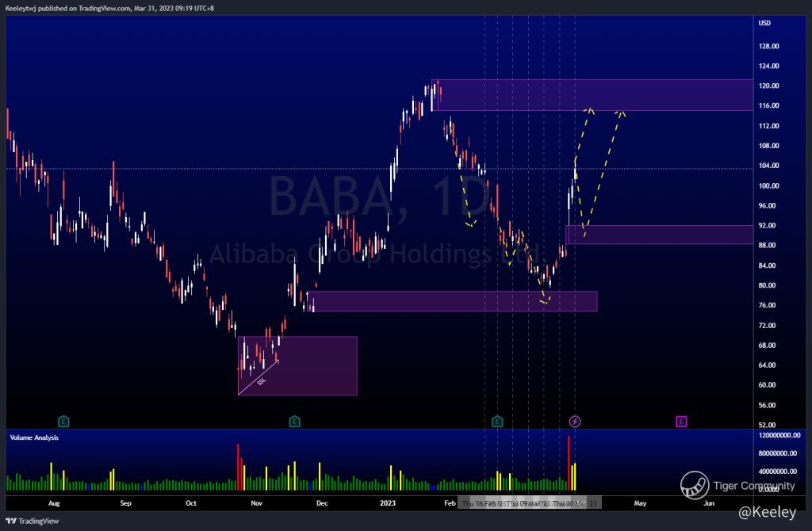Click the TradingView logo at bottom left

tap(32, 521)
